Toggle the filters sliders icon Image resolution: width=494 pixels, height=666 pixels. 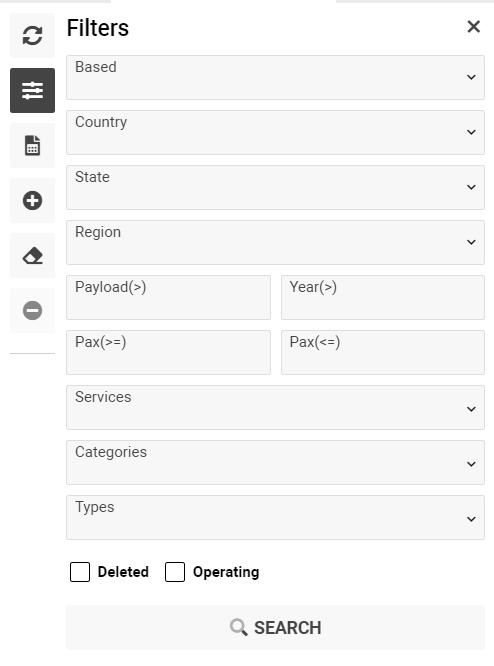32,90
